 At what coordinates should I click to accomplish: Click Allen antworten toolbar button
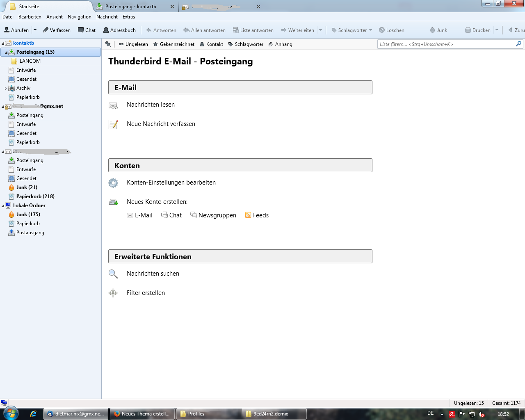coord(204,30)
